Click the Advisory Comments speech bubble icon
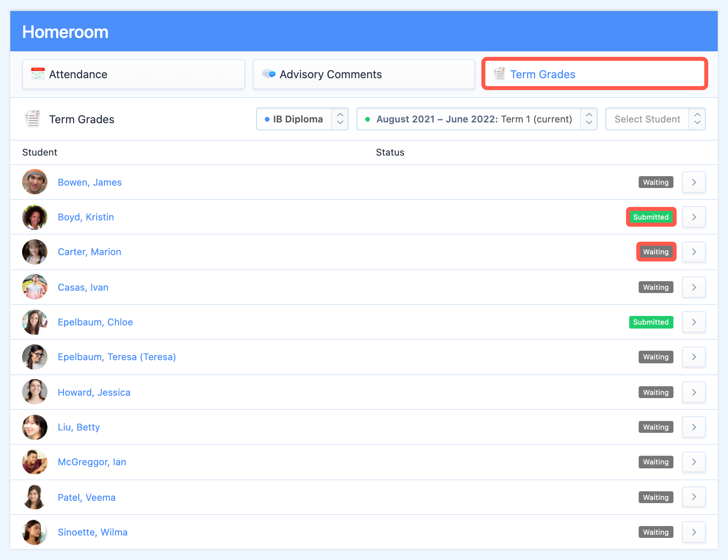This screenshot has height=560, width=728. tap(269, 74)
